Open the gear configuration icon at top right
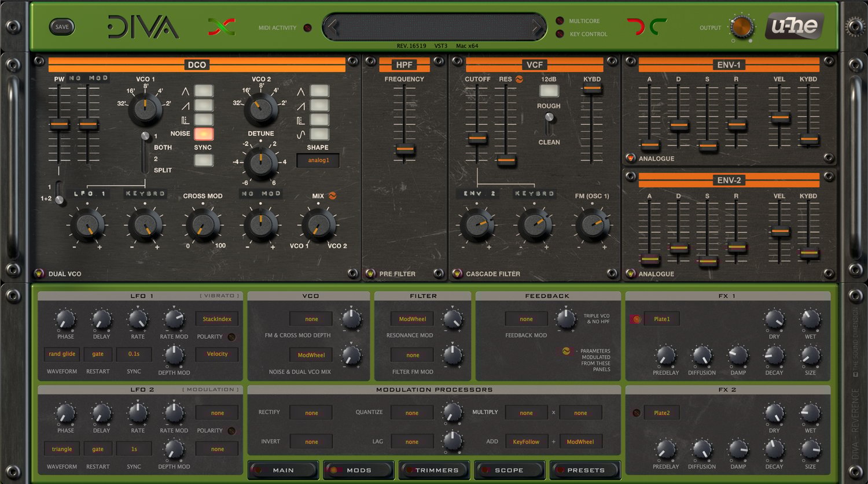Viewport: 868px width, 484px height. coord(855,26)
